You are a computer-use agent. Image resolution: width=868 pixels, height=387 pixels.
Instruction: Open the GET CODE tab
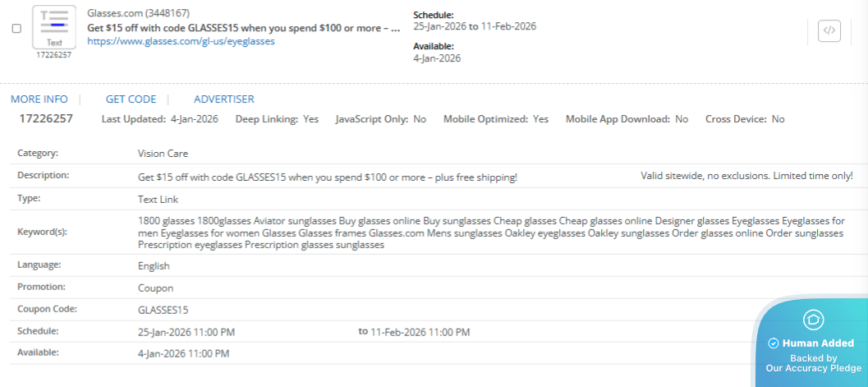(131, 99)
